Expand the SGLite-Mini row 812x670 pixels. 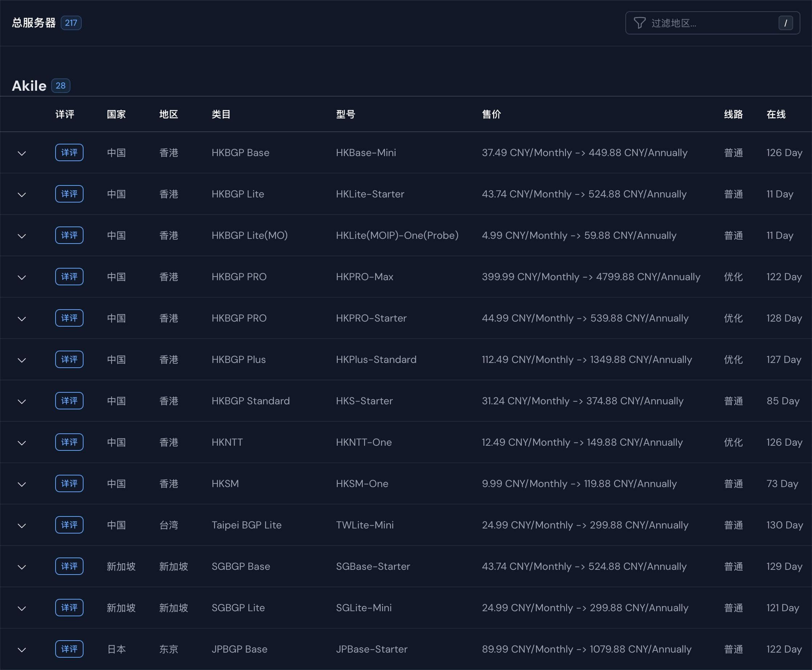(22, 608)
